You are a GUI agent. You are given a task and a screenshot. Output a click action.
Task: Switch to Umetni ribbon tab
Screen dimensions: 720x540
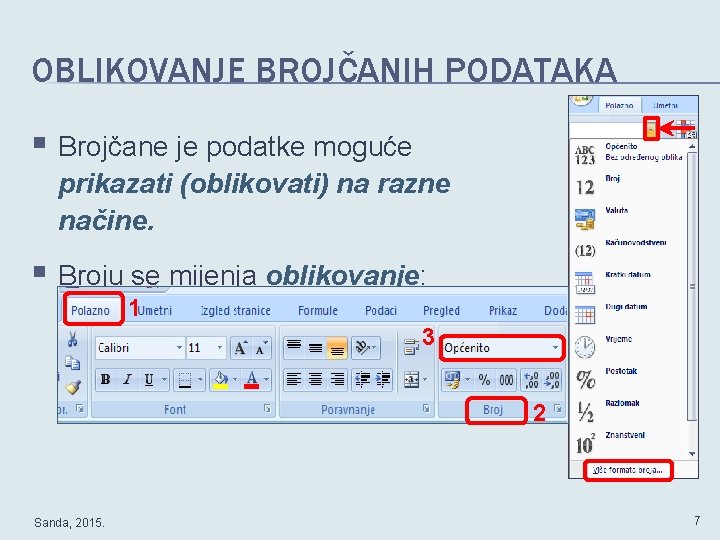155,310
